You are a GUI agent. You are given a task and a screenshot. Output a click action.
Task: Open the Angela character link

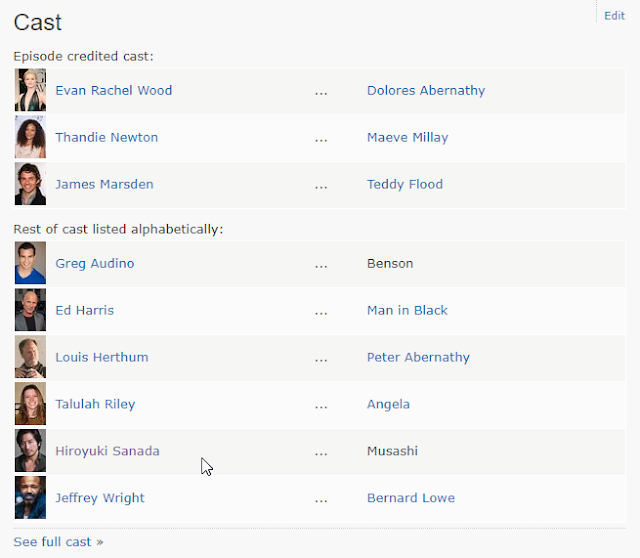point(388,404)
